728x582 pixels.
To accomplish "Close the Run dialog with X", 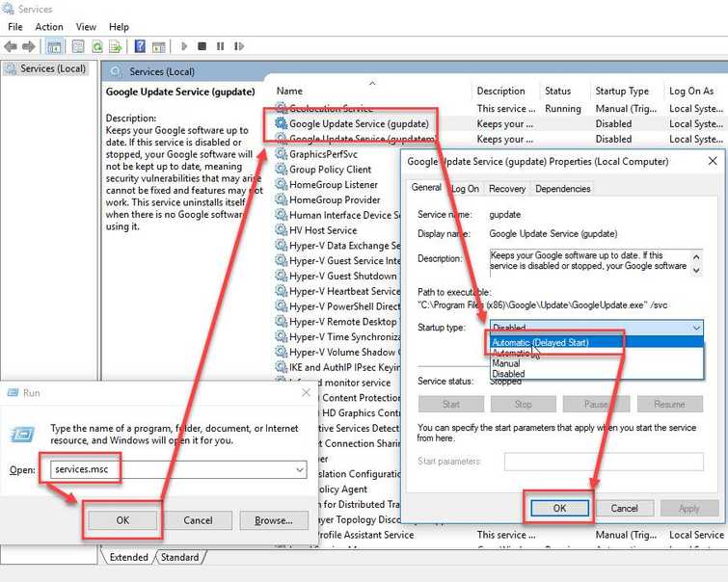I will click(x=306, y=392).
